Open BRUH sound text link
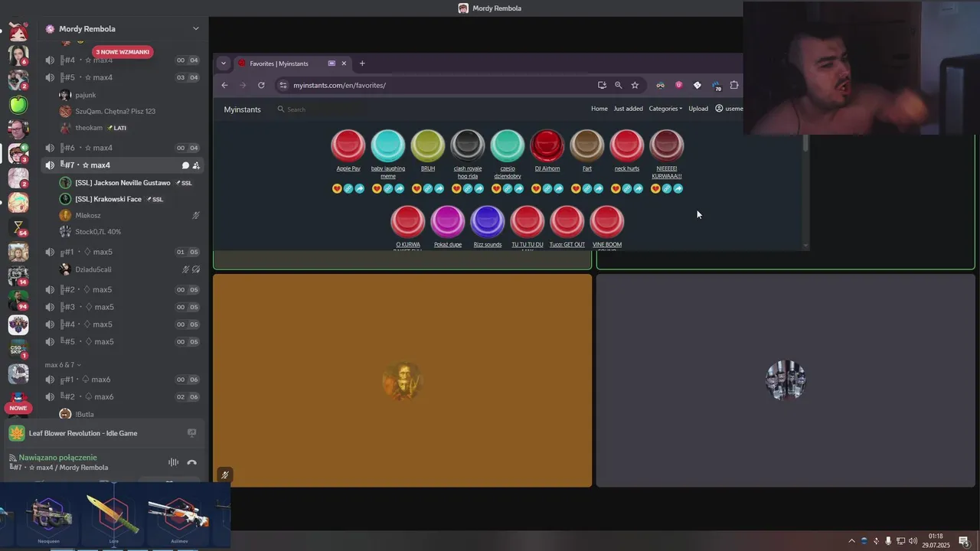980x551 pixels. click(428, 168)
